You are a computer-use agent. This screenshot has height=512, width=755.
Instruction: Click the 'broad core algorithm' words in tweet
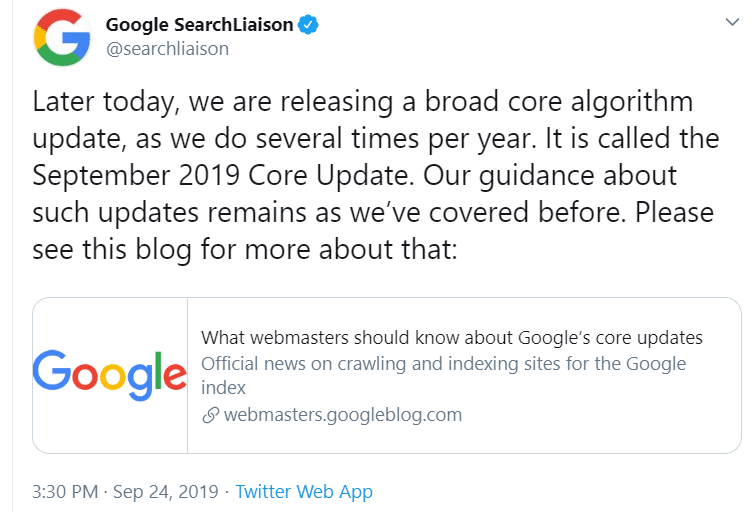tap(559, 102)
